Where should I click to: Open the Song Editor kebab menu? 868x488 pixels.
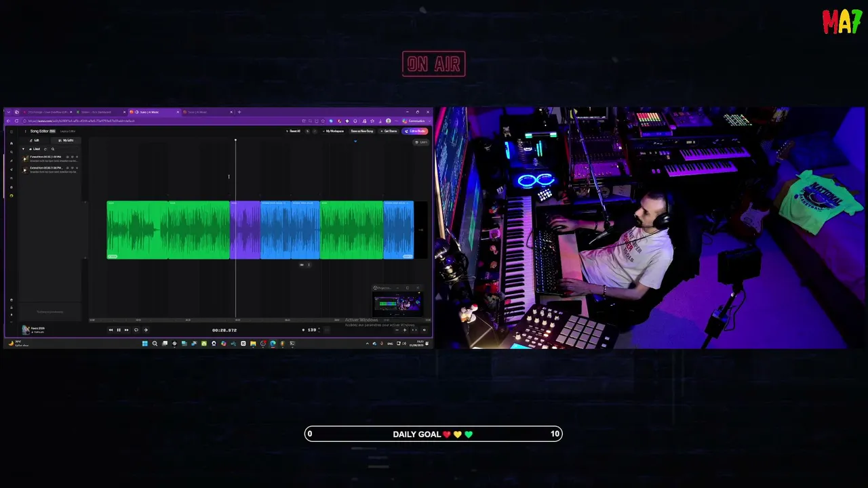[25, 131]
